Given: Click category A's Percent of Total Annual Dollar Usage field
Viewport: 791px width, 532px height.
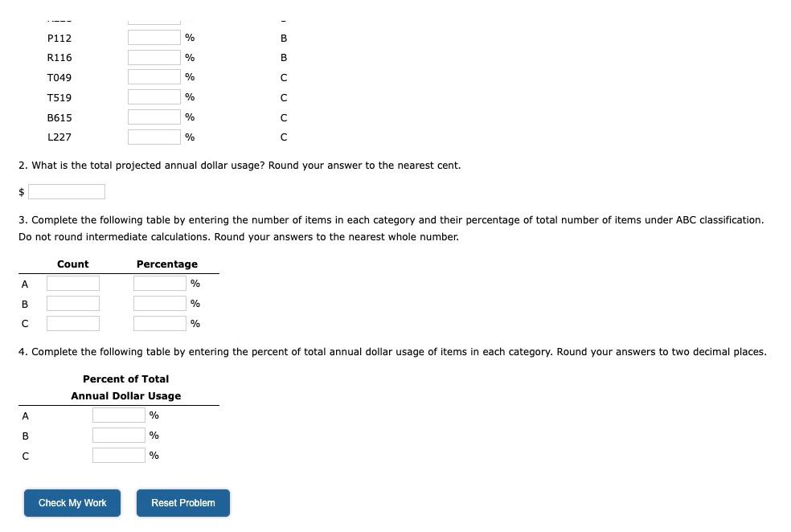Looking at the screenshot, I should tap(118, 415).
